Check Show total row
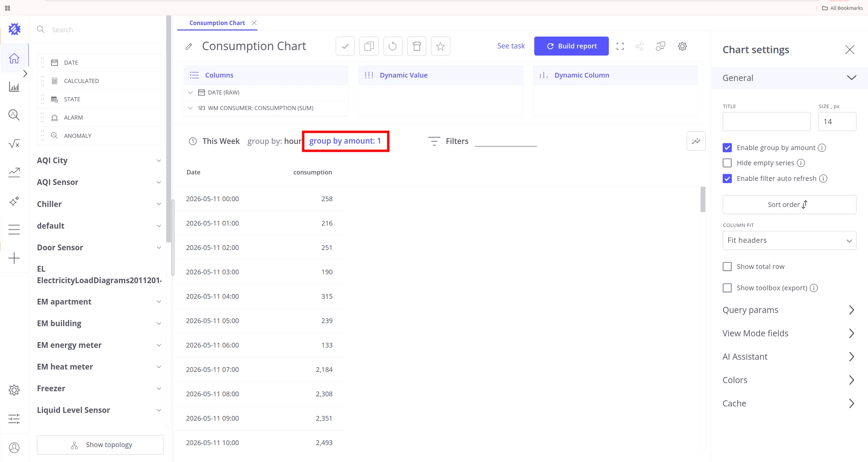Viewport: 868px width, 462px height. (x=727, y=267)
